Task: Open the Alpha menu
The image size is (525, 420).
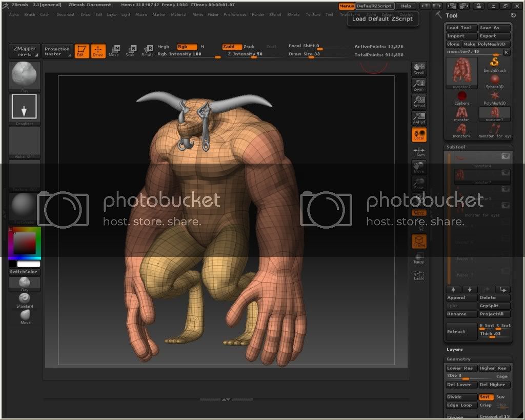Action: 14,15
